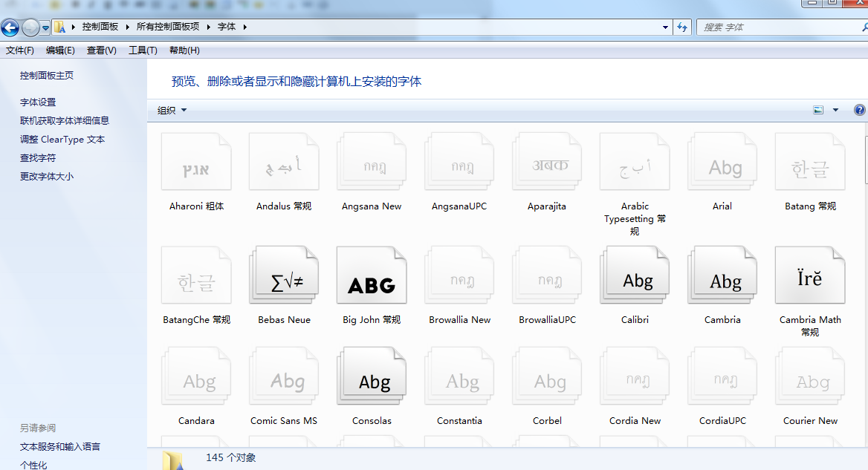This screenshot has height=470, width=868.
Task: Click the 搜索 字体 search box
Action: point(783,27)
